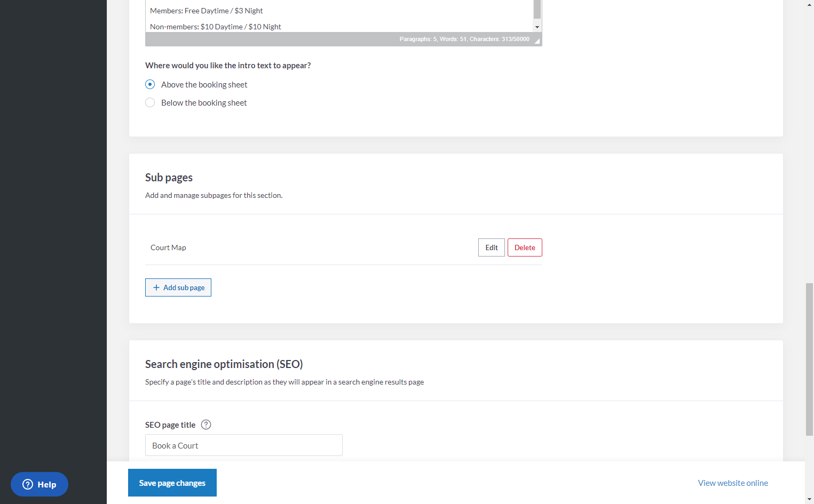Edit the Court Map sub page
This screenshot has width=814, height=504.
[x=491, y=247]
